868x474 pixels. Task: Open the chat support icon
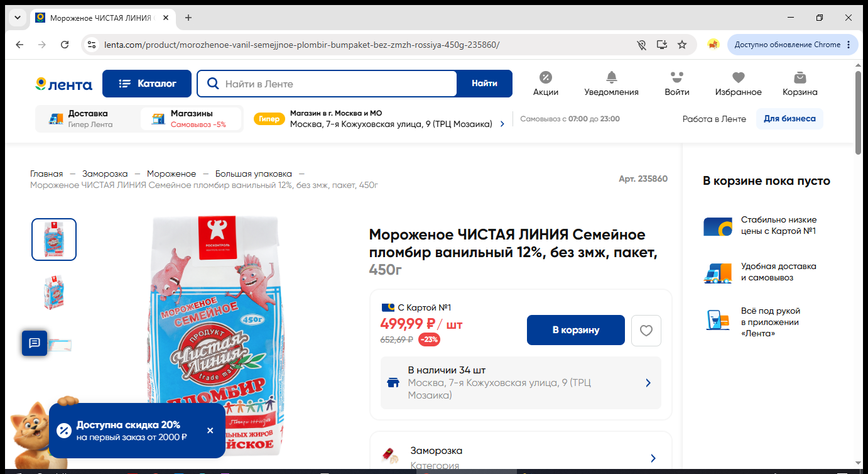pyautogui.click(x=35, y=343)
